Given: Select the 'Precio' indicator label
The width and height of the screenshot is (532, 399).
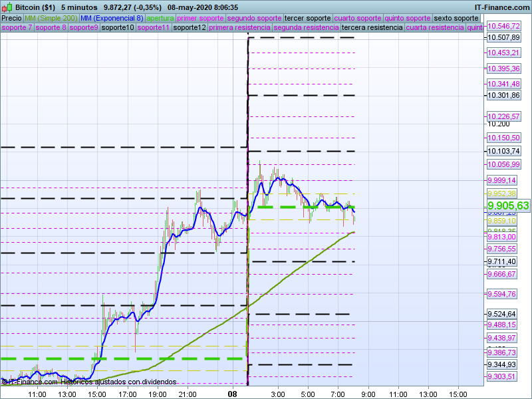Looking at the screenshot, I should click(12, 18).
